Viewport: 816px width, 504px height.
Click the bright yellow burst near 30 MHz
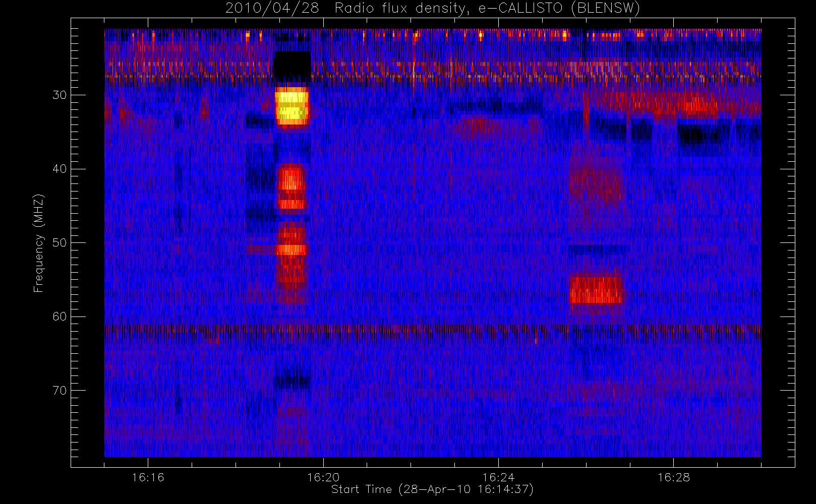(x=292, y=106)
